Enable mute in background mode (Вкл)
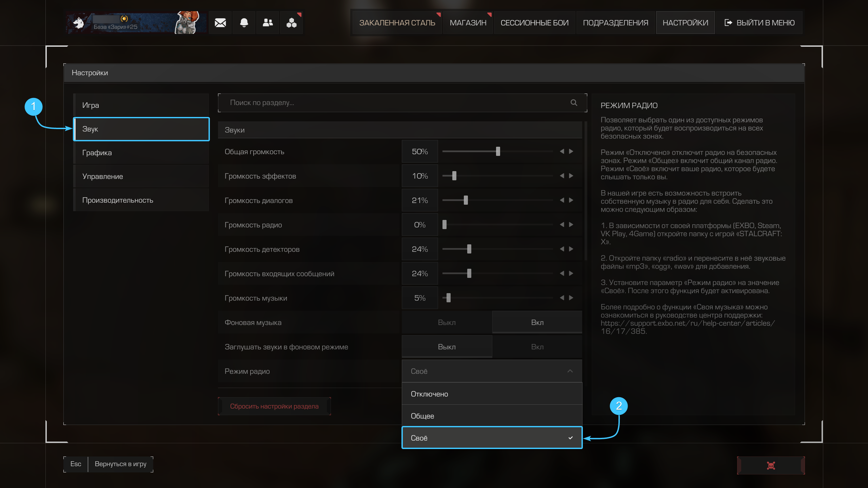 coord(537,347)
